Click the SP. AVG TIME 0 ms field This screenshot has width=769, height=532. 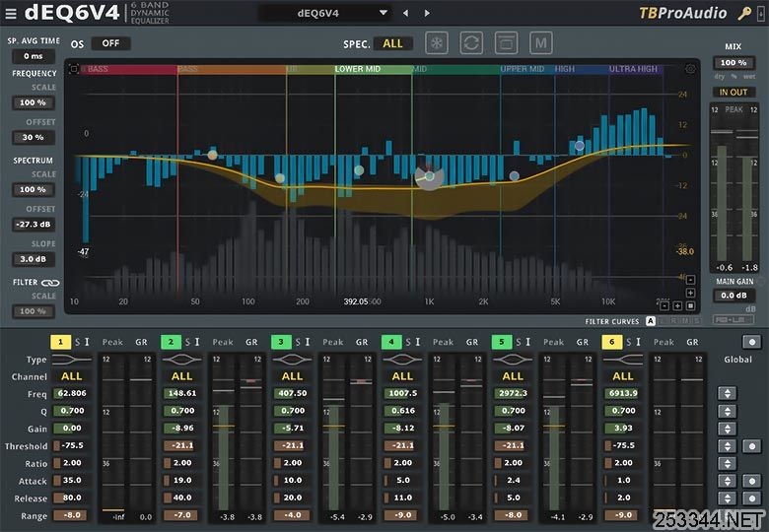tap(34, 56)
